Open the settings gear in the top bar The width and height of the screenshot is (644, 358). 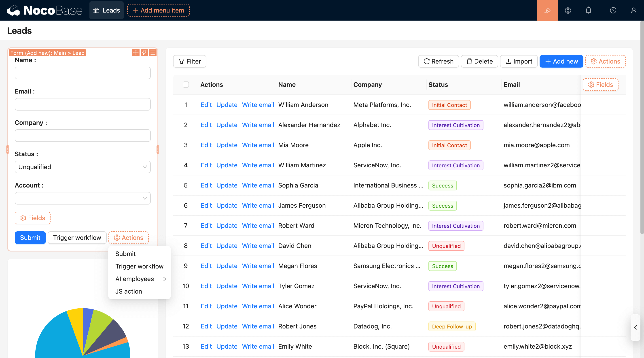pyautogui.click(x=568, y=10)
